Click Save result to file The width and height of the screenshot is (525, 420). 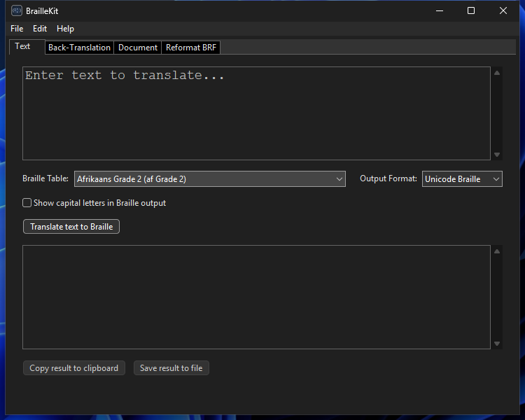171,368
